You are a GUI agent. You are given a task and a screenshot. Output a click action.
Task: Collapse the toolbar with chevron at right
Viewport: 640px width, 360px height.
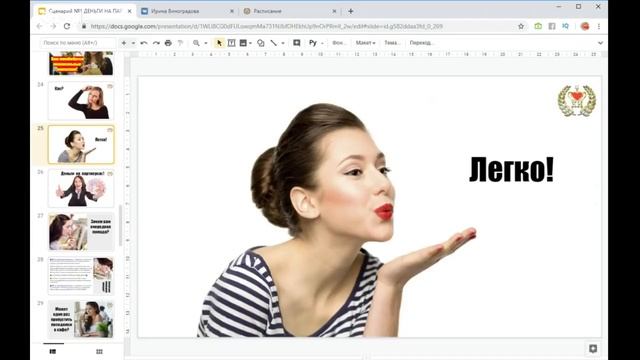[x=600, y=43]
